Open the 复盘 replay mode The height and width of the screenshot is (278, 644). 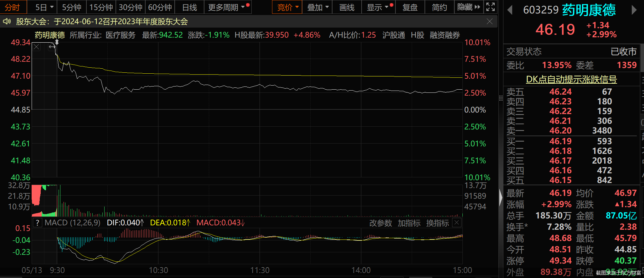(x=410, y=7)
